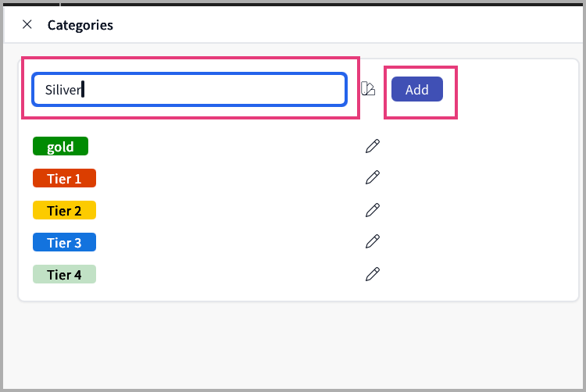Open the editor for the Tier 3 category
This screenshot has height=392, width=586.
[373, 242]
